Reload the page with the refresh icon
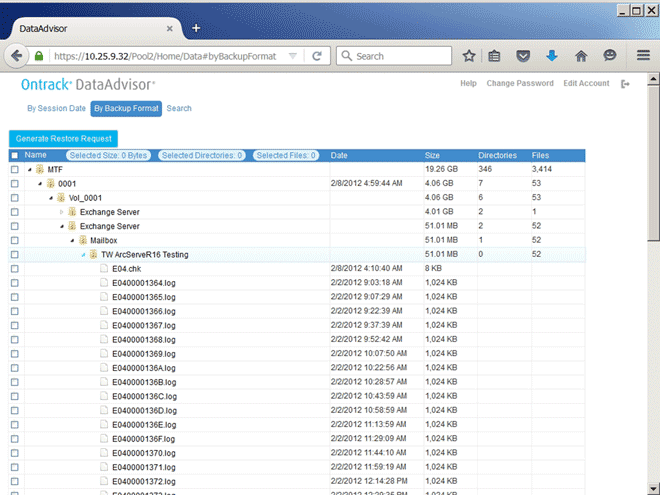 [317, 56]
